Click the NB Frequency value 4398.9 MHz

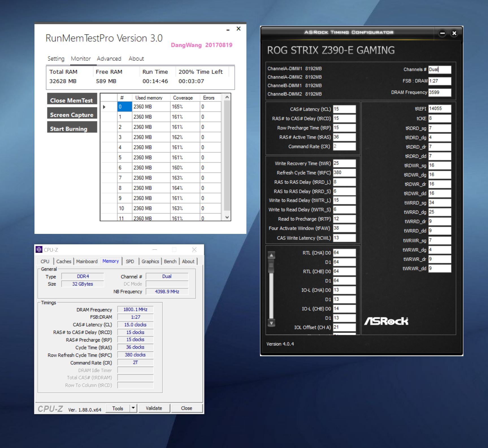click(x=167, y=292)
